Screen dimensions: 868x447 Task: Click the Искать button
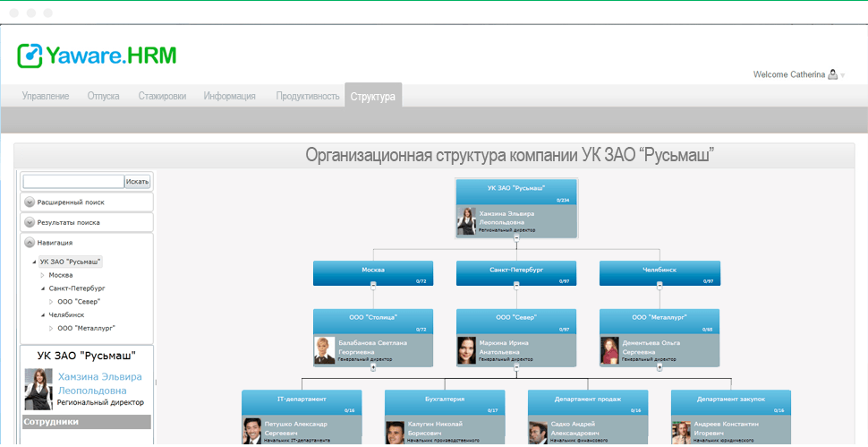tap(137, 182)
